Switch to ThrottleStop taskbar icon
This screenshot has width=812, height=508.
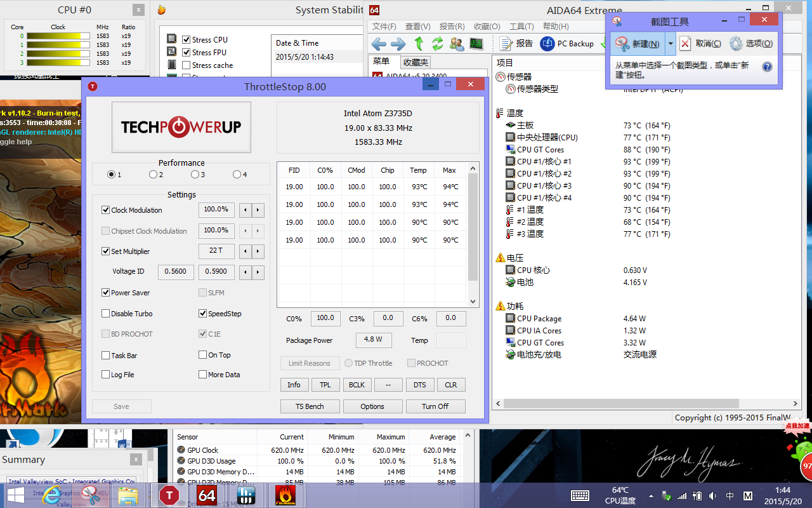tap(169, 495)
